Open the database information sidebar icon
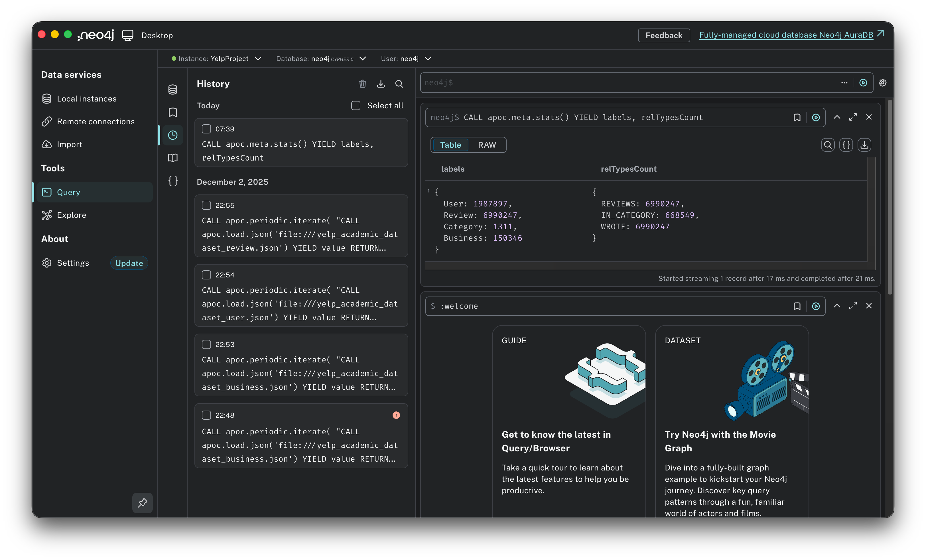Screen dimensions: 926x560 pyautogui.click(x=172, y=90)
